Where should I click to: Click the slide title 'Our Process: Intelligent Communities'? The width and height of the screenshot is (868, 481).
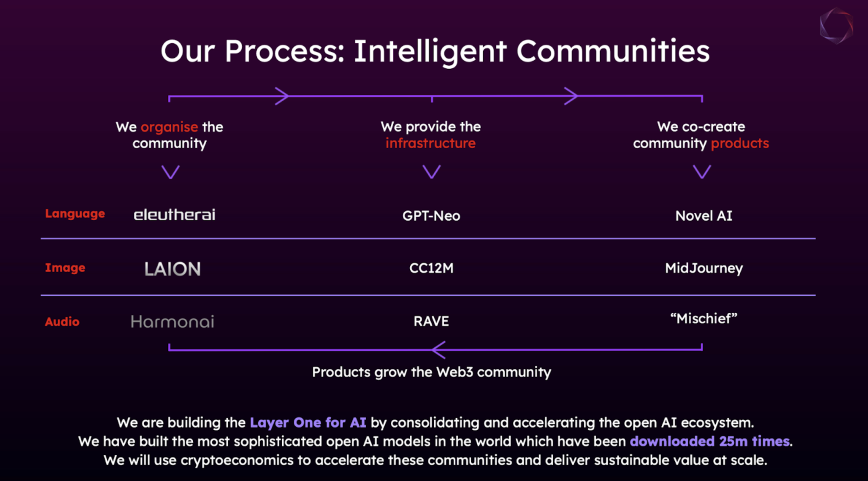tap(435, 51)
